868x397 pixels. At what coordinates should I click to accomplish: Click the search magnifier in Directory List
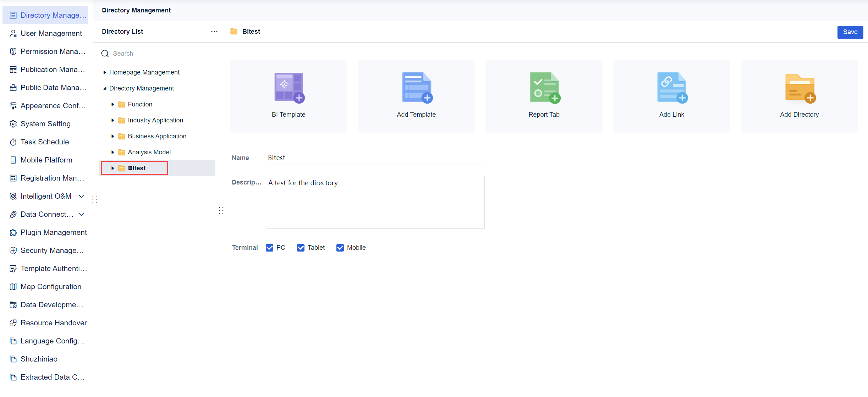[x=105, y=53]
